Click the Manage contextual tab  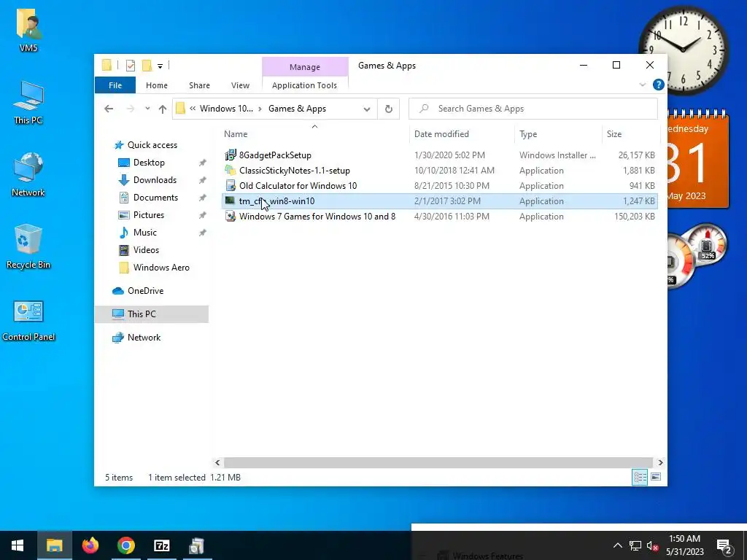[x=305, y=66]
